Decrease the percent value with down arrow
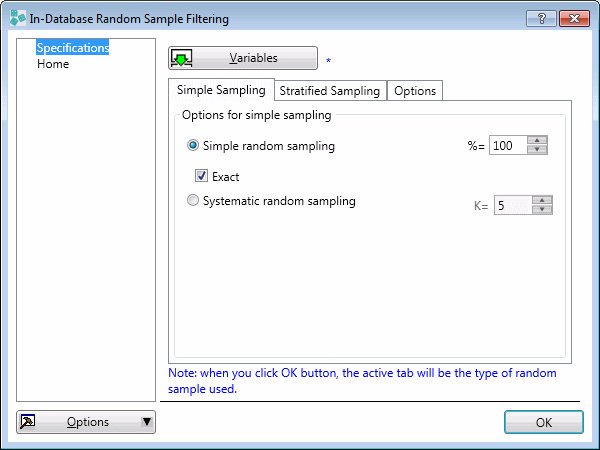 click(538, 151)
